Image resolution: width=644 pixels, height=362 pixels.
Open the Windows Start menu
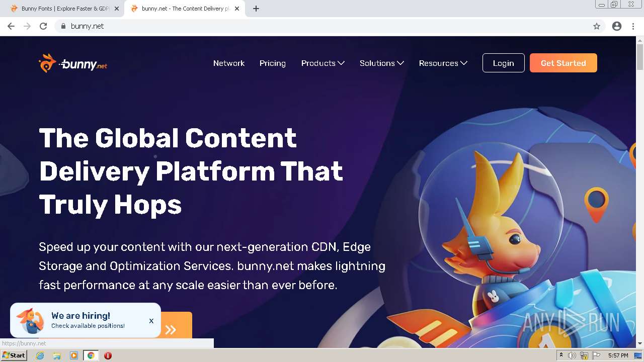(x=14, y=355)
